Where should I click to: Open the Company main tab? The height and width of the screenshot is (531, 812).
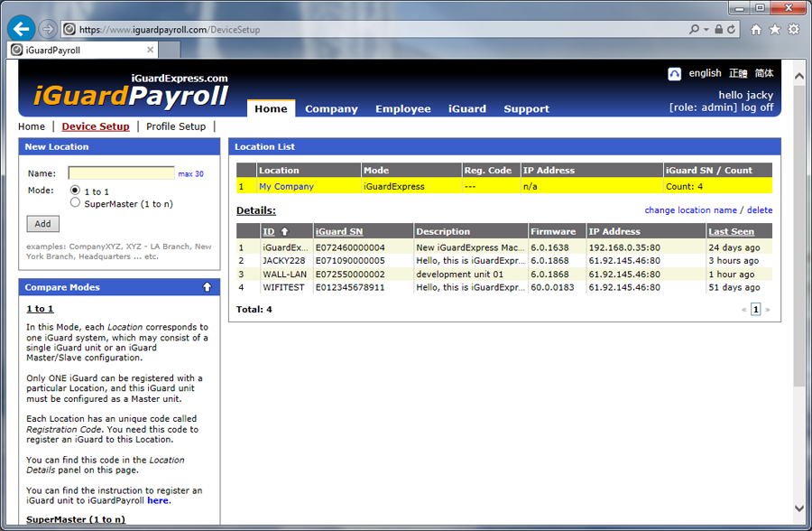(x=331, y=109)
